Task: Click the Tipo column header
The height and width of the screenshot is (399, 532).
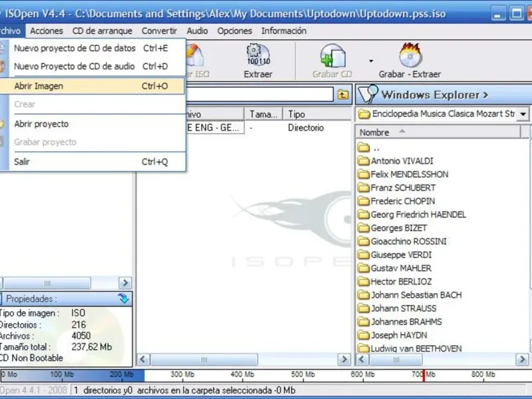Action: click(317, 114)
